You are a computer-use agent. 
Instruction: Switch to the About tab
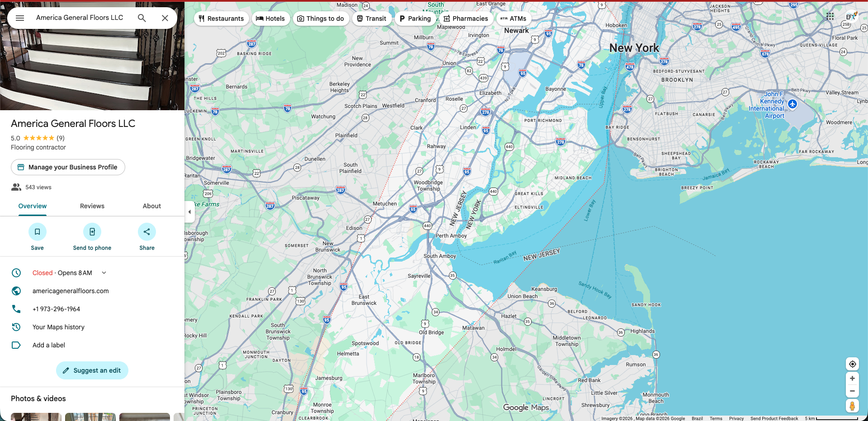point(152,206)
